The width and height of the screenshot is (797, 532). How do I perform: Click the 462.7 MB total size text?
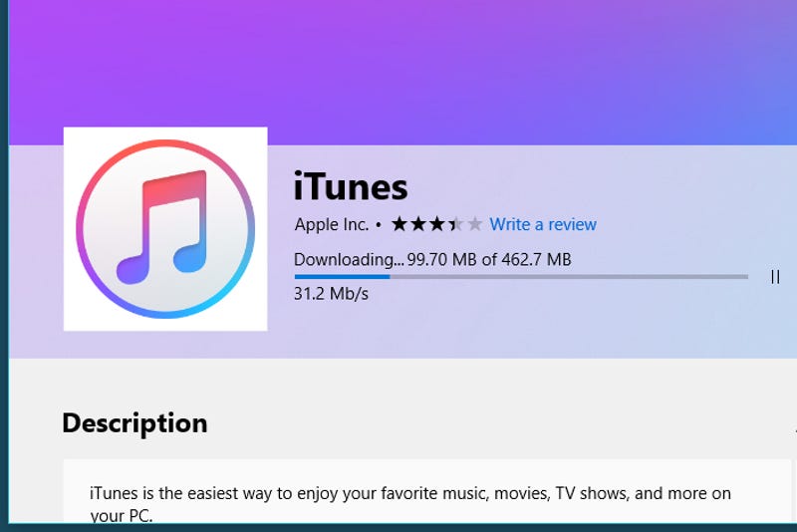[536, 260]
